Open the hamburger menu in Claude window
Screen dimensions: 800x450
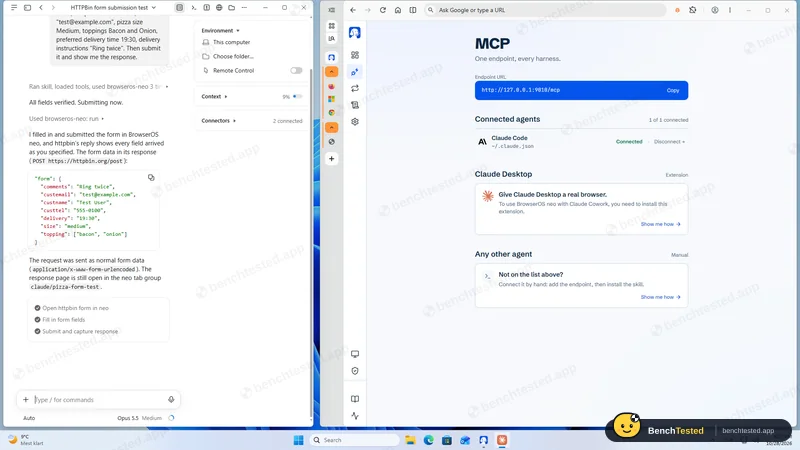coord(14,8)
